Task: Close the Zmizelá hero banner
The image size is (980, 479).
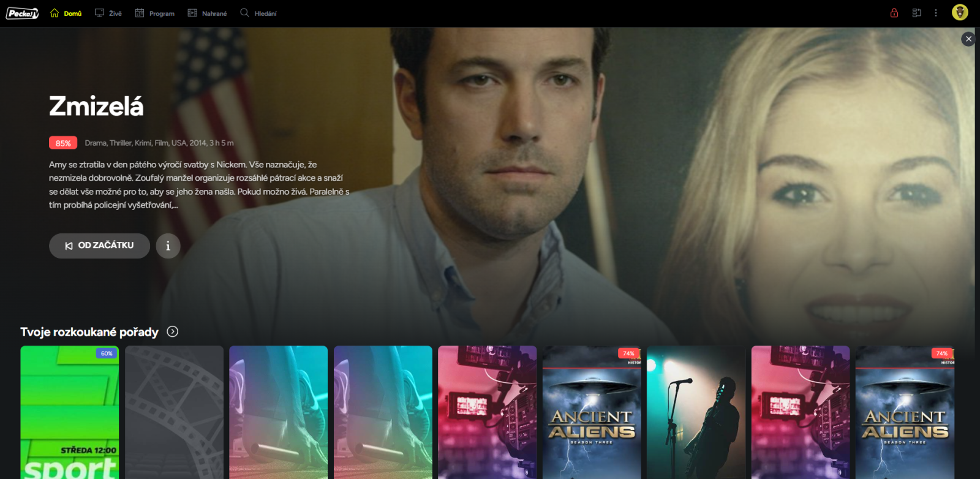Action: 968,39
